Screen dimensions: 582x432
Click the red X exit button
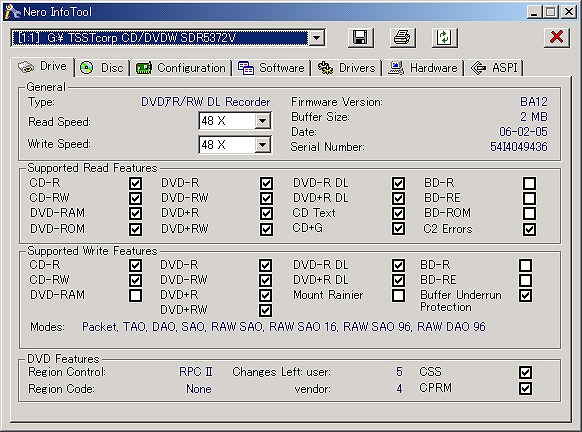click(556, 37)
